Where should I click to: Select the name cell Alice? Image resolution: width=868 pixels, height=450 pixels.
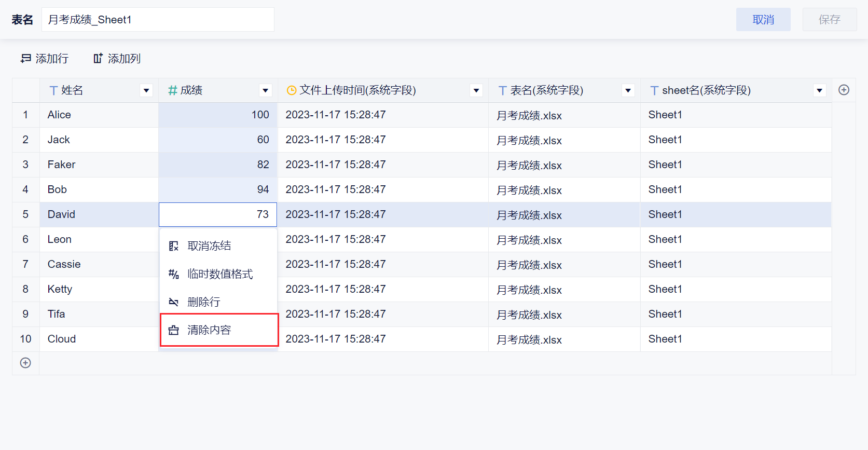coord(99,115)
